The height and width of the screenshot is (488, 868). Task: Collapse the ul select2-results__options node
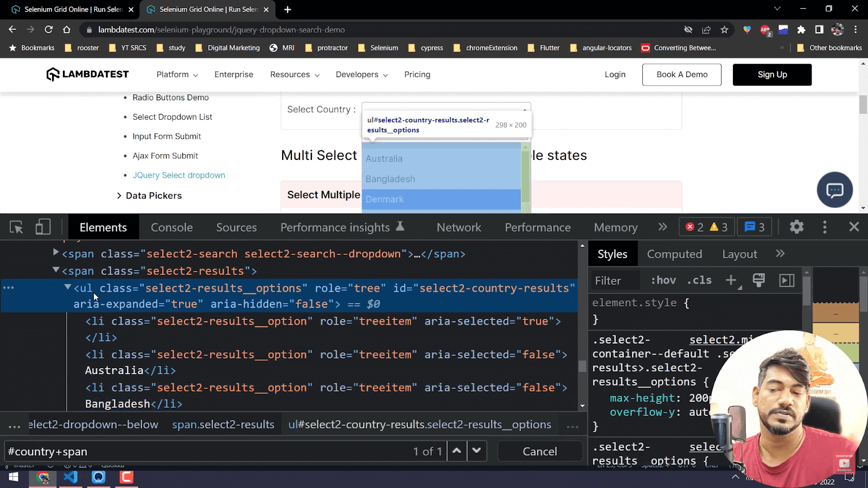click(67, 287)
